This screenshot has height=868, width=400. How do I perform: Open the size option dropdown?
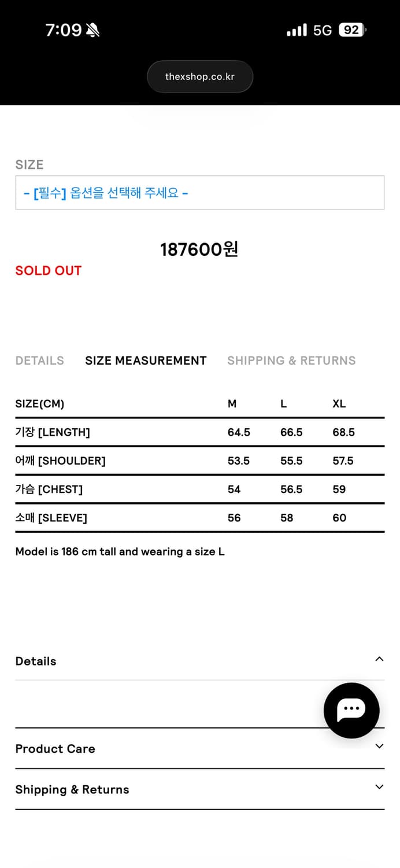pyautogui.click(x=200, y=193)
